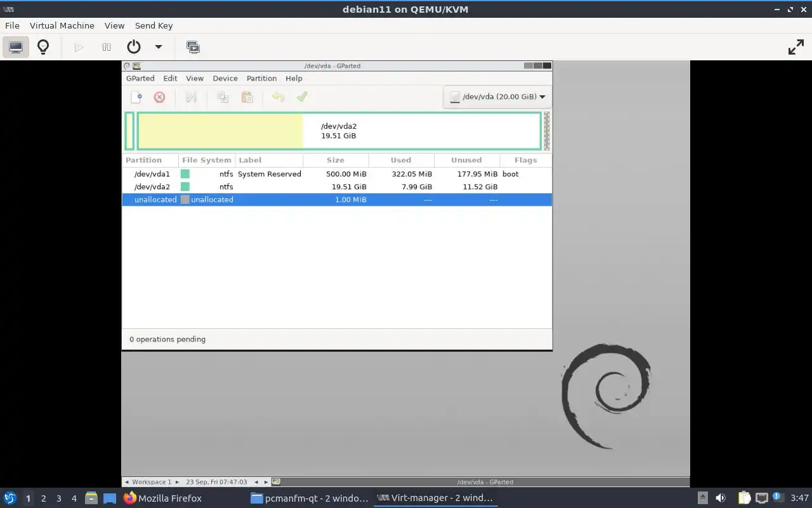Shut down the virtual machine power icon
Viewport: 812px width, 508px height.
click(133, 47)
